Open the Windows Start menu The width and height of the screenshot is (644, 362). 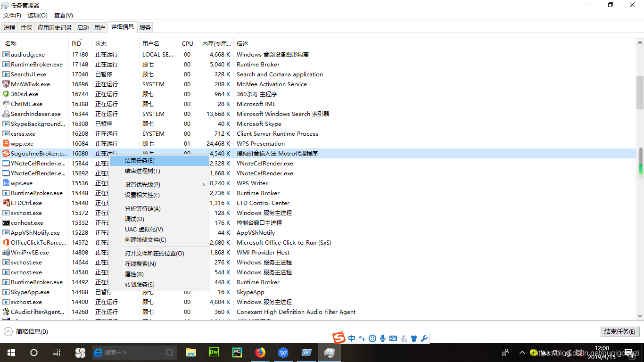[x=11, y=353]
